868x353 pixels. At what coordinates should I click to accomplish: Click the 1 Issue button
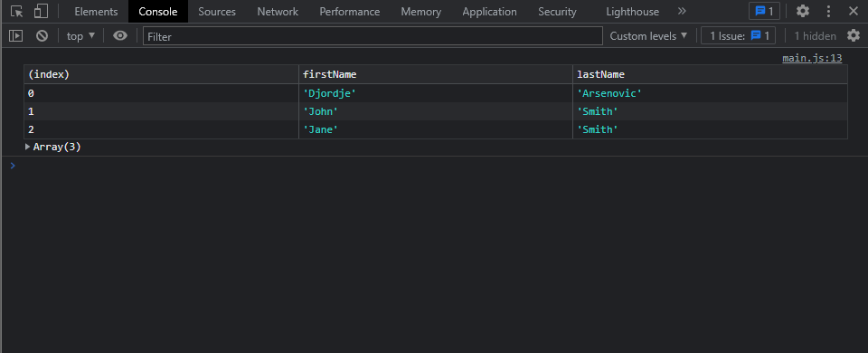point(739,36)
